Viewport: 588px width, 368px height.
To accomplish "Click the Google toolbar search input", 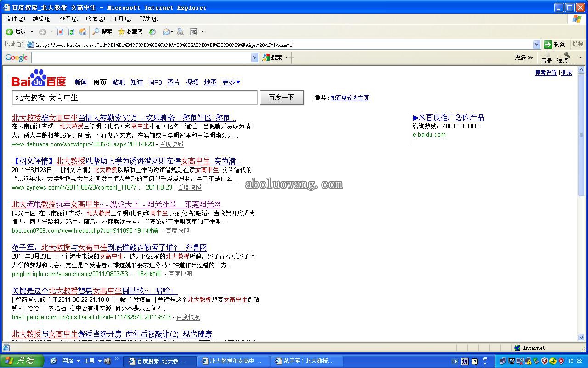I will 141,57.
